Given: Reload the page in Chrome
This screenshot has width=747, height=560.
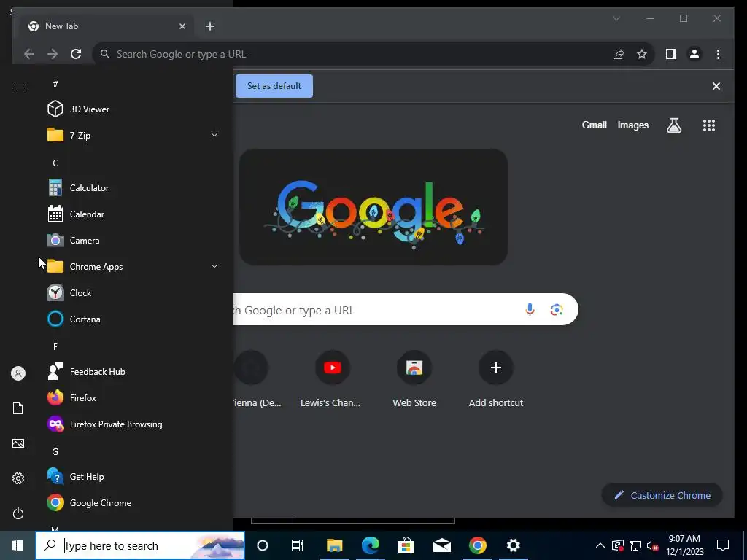Looking at the screenshot, I should pyautogui.click(x=76, y=54).
